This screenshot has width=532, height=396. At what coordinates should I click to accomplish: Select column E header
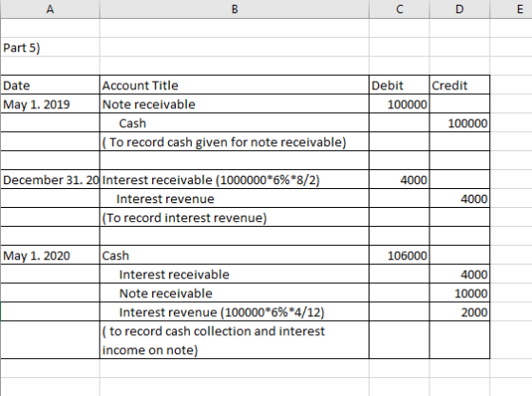[511, 9]
